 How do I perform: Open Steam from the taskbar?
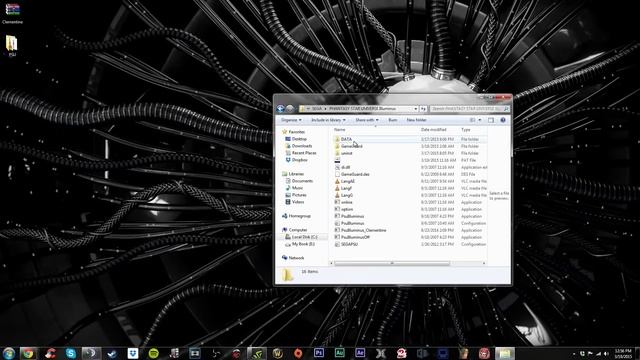pyautogui.click(x=112, y=353)
